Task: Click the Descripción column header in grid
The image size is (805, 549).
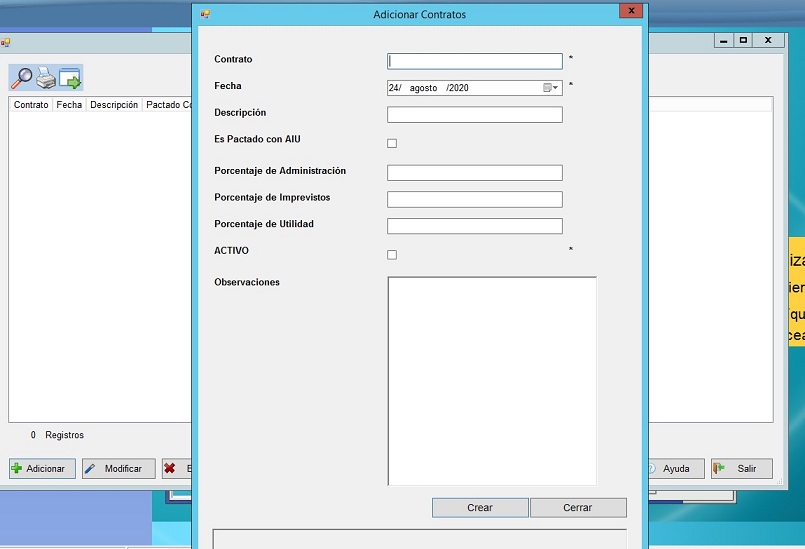Action: tap(114, 105)
